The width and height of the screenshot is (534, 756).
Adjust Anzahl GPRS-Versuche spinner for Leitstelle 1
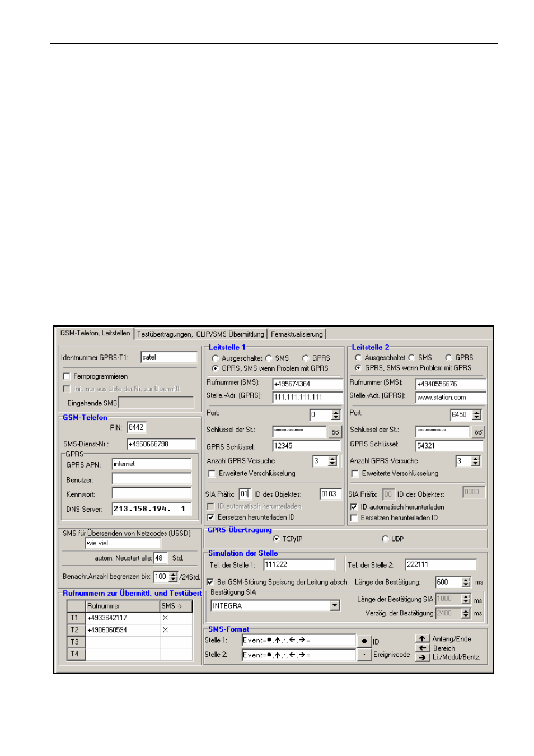(x=332, y=461)
